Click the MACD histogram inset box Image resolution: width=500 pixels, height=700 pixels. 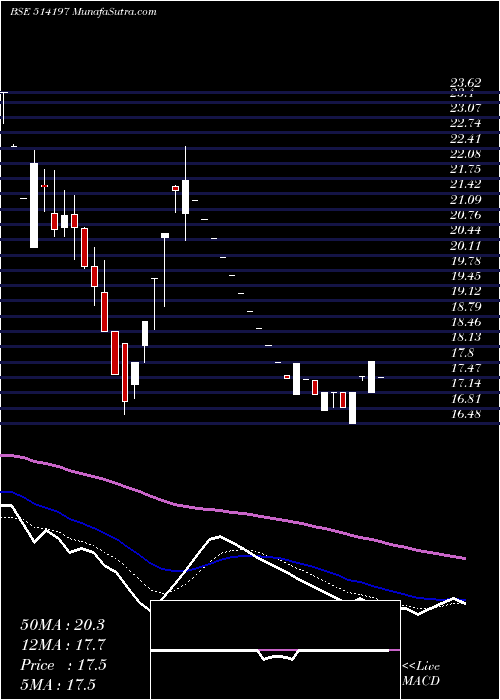click(275, 650)
